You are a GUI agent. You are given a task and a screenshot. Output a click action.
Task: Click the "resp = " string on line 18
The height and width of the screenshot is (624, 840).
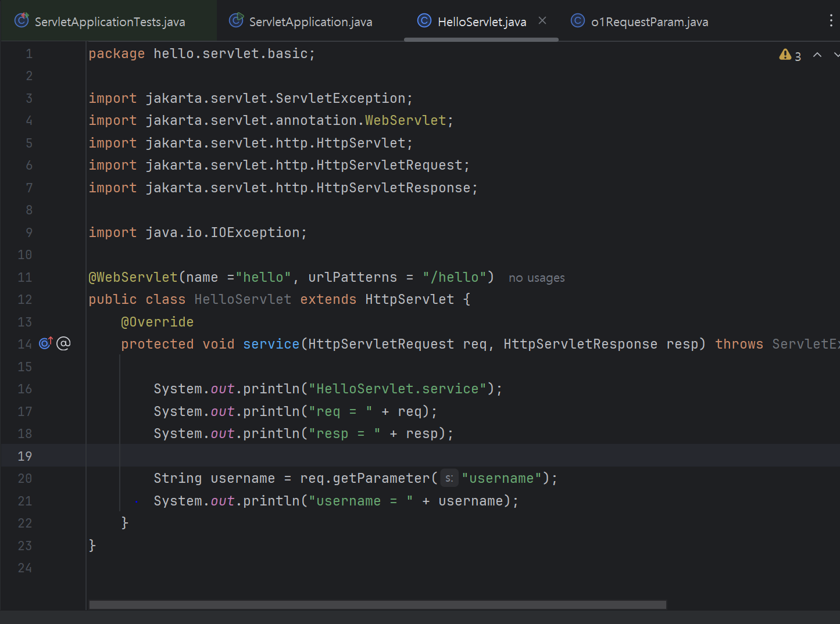pos(344,433)
